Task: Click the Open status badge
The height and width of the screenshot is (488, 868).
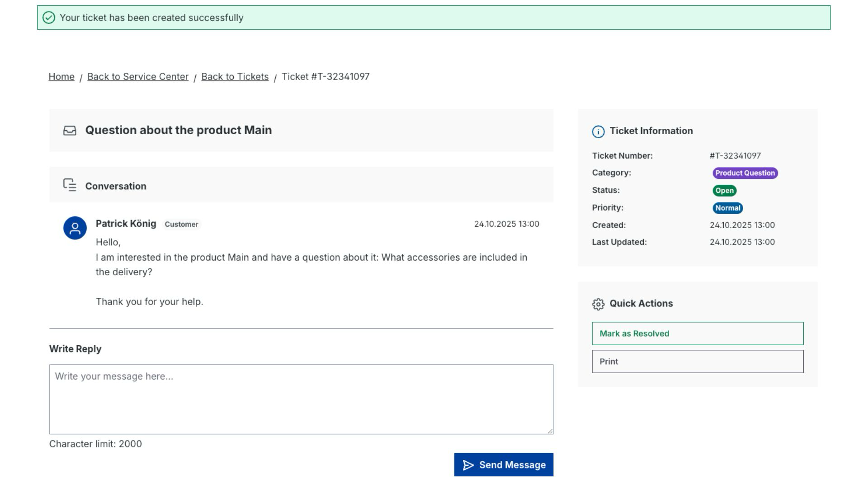Action: (724, 191)
